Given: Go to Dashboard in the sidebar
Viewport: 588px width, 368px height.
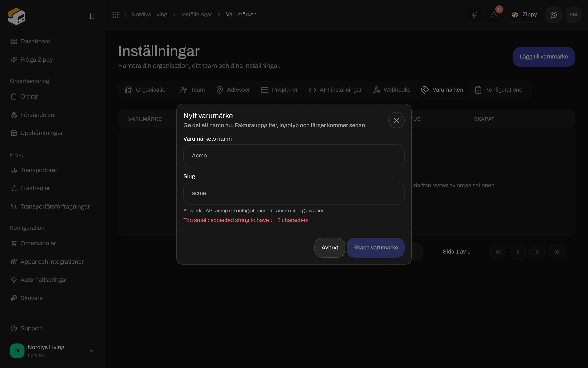Looking at the screenshot, I should 30,41.
